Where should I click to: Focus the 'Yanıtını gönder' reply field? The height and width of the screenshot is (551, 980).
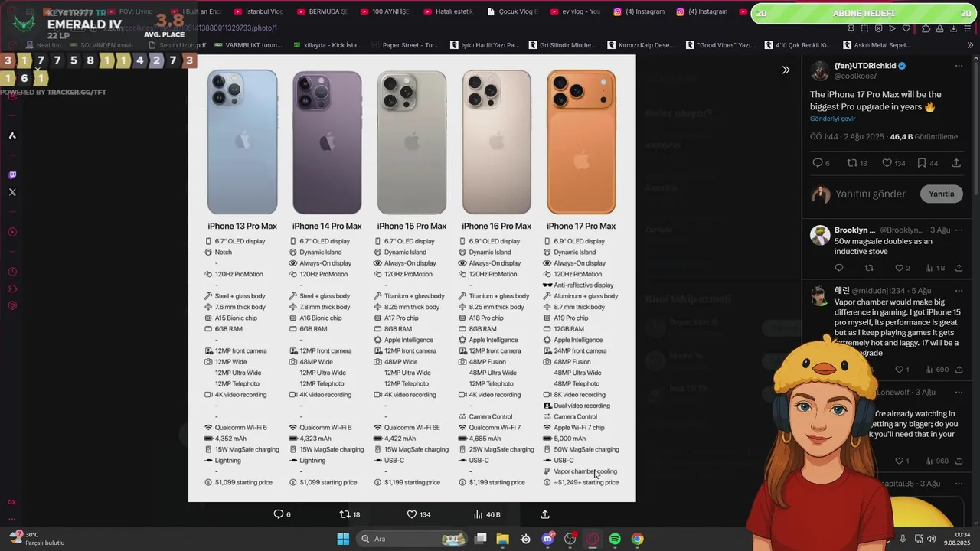point(871,194)
